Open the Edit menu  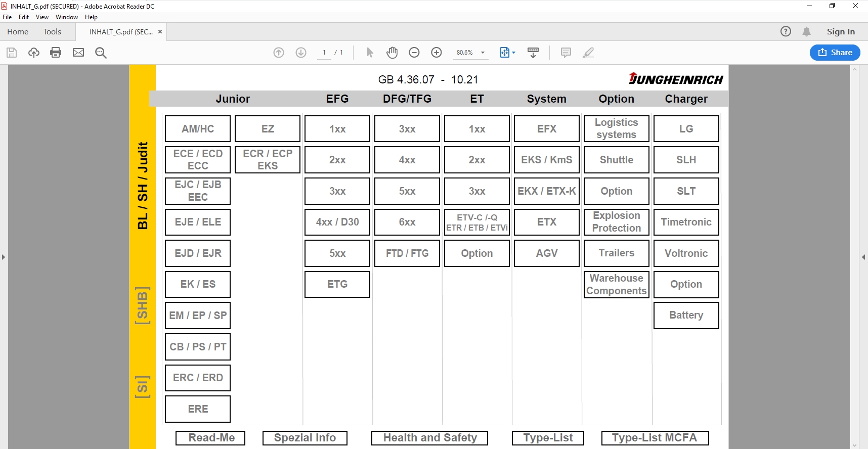point(24,17)
